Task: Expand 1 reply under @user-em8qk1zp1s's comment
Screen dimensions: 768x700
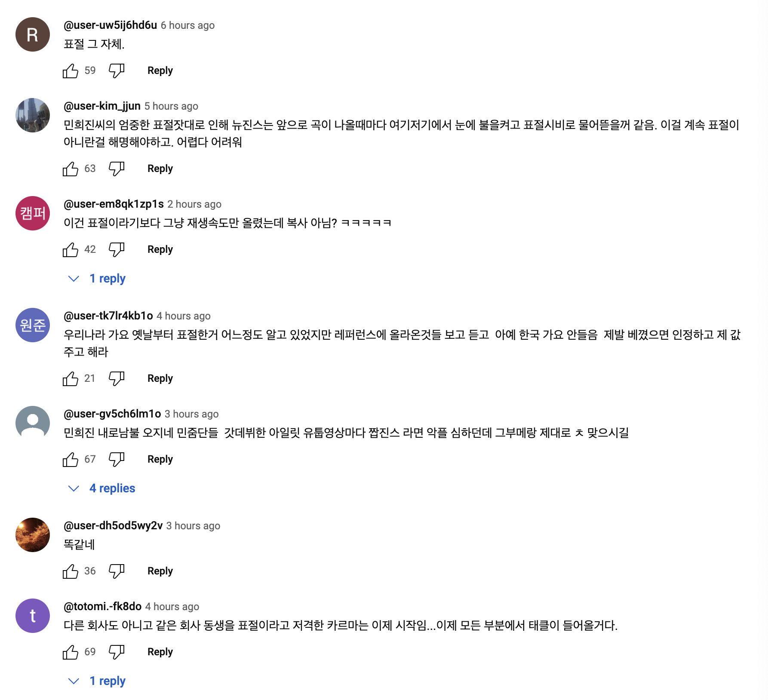Action: 107,279
